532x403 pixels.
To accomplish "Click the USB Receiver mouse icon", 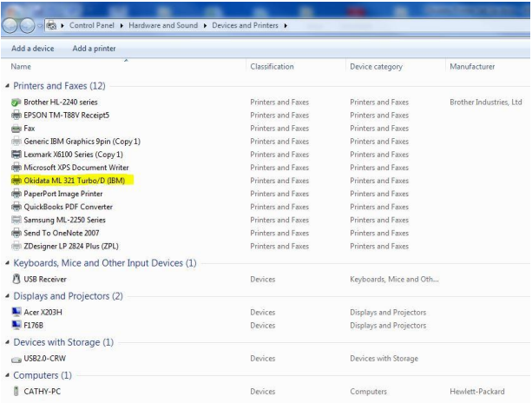I will 16,279.
